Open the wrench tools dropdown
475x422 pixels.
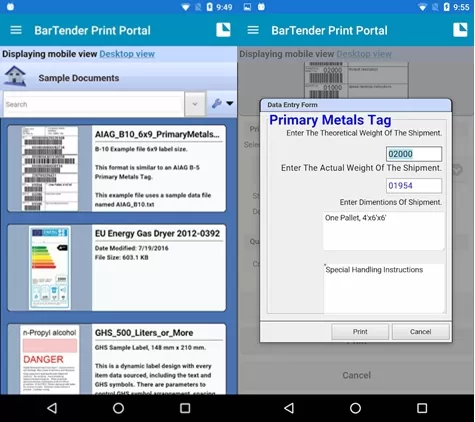[222, 104]
